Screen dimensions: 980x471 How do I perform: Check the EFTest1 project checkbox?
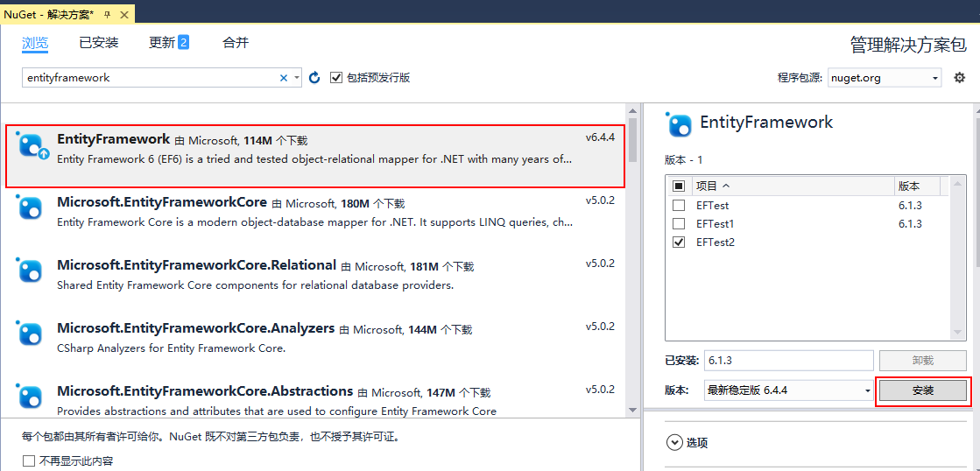678,223
